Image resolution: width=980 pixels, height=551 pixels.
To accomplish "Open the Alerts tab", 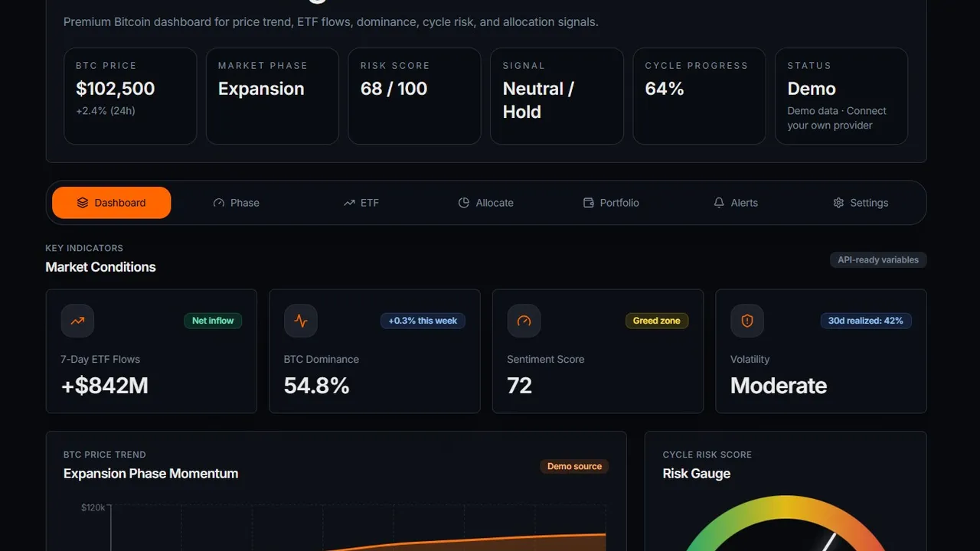I will (735, 203).
